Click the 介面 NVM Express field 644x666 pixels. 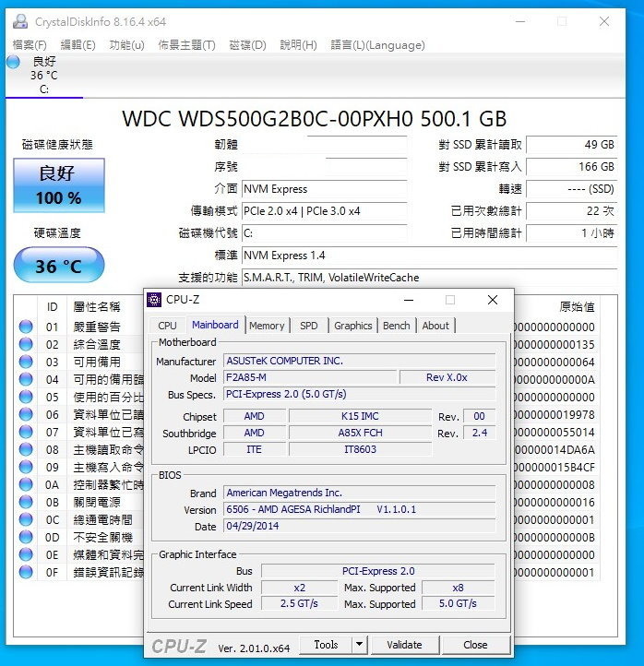(x=325, y=189)
